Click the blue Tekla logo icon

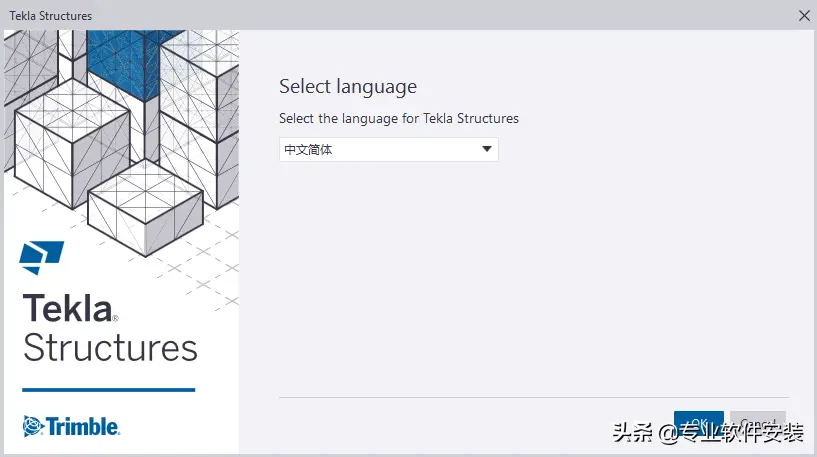pyautogui.click(x=42, y=257)
